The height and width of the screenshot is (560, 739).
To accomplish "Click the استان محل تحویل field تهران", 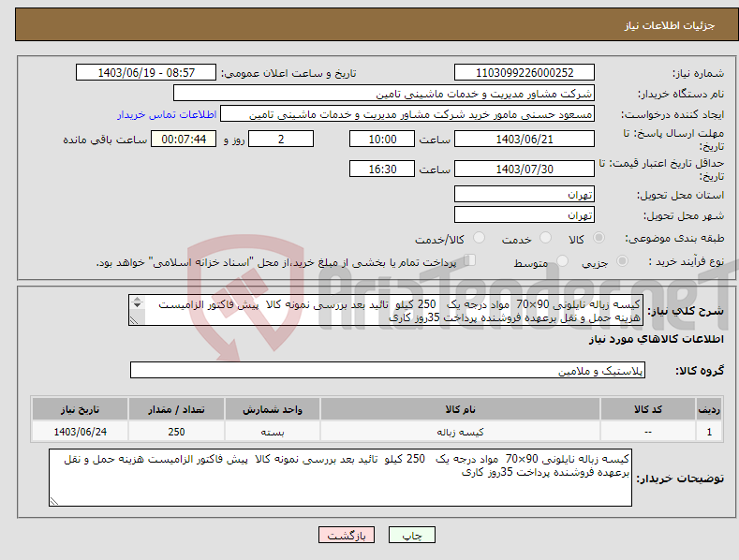I will [525, 194].
